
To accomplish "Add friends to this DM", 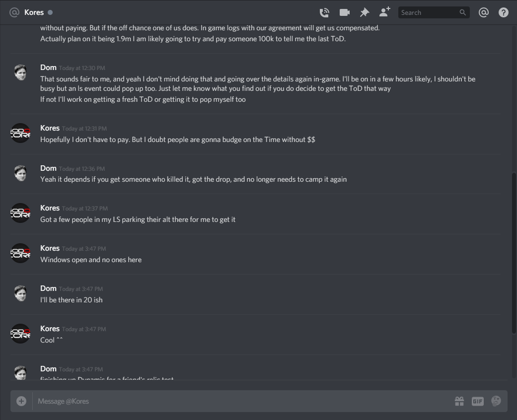I will pyautogui.click(x=385, y=12).
